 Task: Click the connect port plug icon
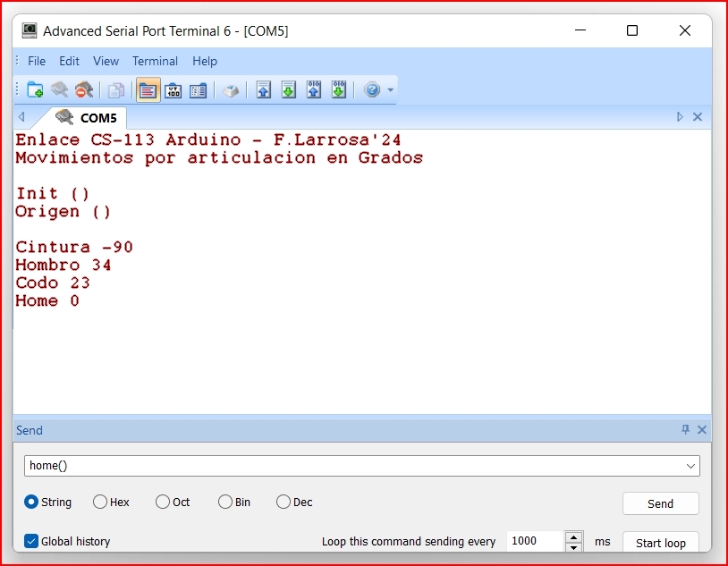point(59,89)
